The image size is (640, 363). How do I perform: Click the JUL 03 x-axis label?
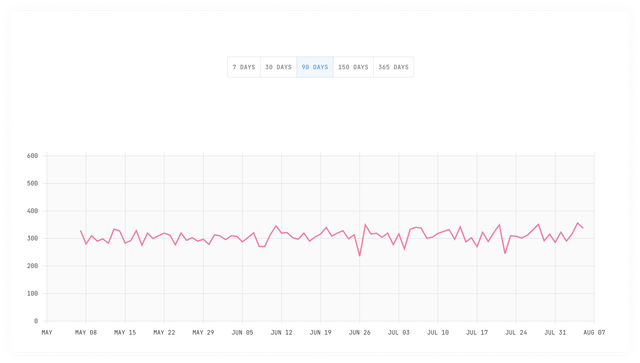click(399, 332)
